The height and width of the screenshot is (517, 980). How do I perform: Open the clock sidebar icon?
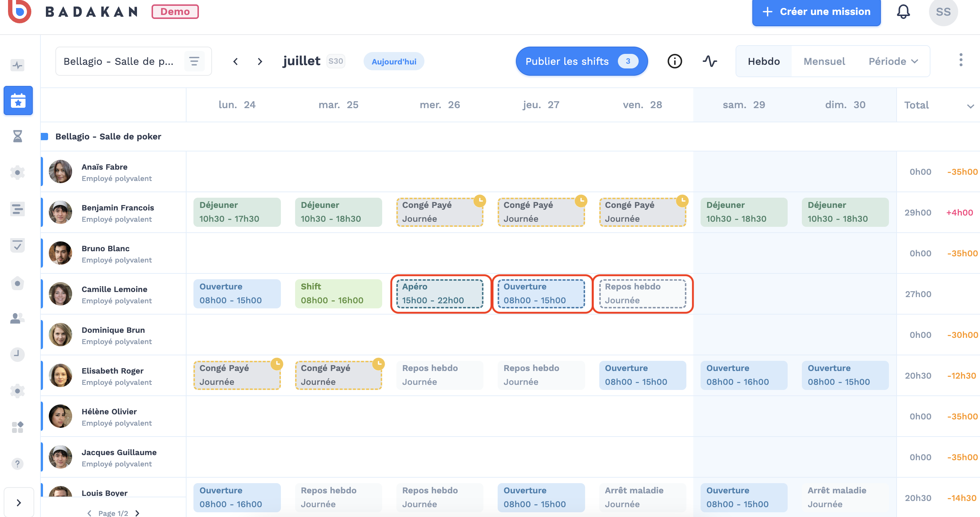17,354
